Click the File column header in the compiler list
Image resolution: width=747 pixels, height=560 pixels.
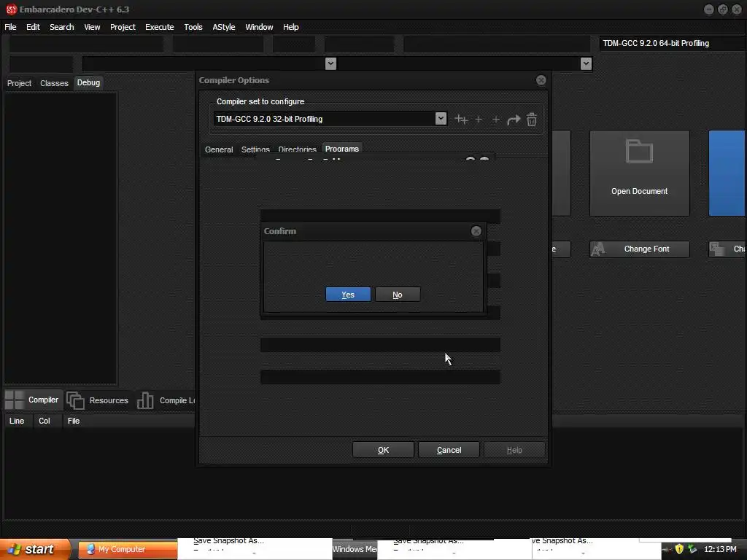pos(74,421)
